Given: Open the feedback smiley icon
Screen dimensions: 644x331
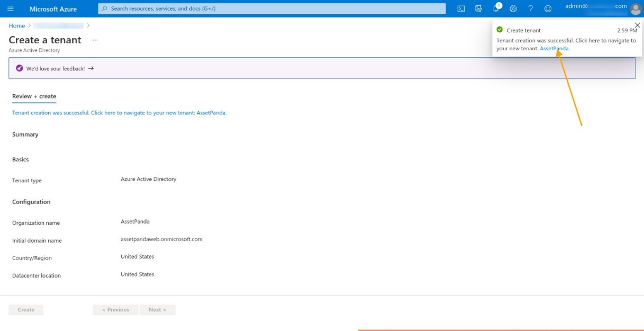Looking at the screenshot, I should tap(548, 9).
